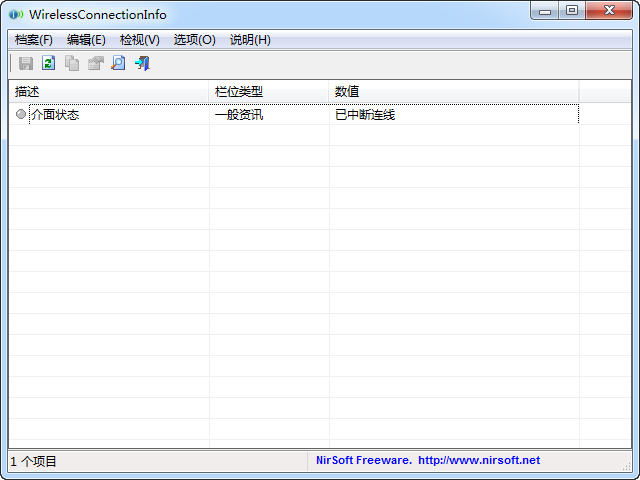Open Properties toolbar icon
Screen dimensions: 640x480
click(96, 63)
